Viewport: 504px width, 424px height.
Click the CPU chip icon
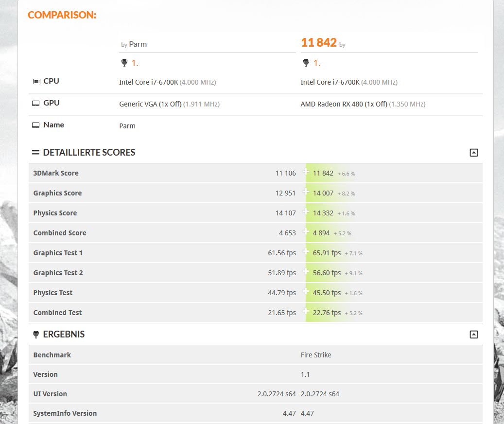[x=36, y=81]
